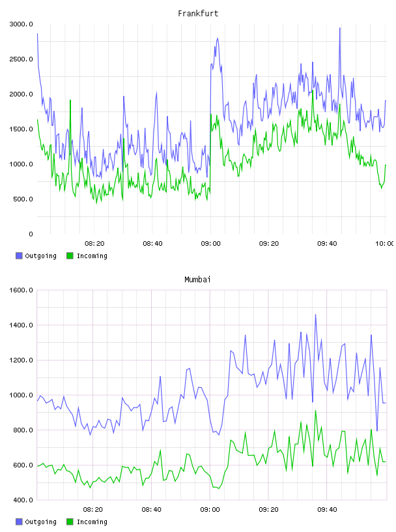Click the 09:20 time label in Frankfurt chart
Image resolution: width=396 pixels, height=532 pixels.
[x=269, y=244]
